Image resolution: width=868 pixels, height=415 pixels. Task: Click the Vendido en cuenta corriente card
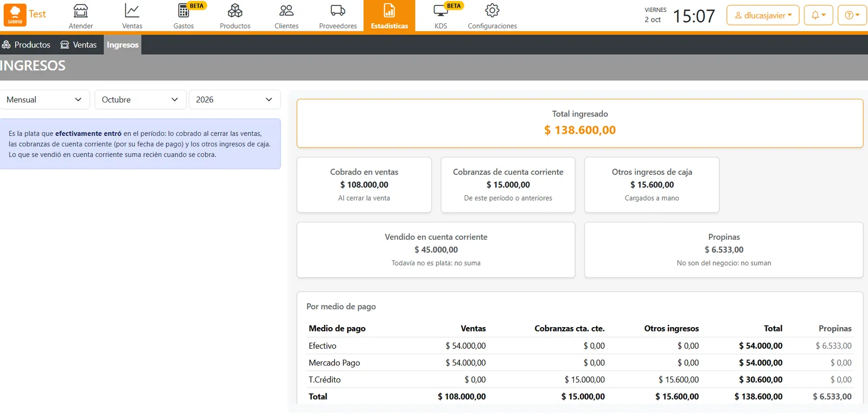pos(436,250)
